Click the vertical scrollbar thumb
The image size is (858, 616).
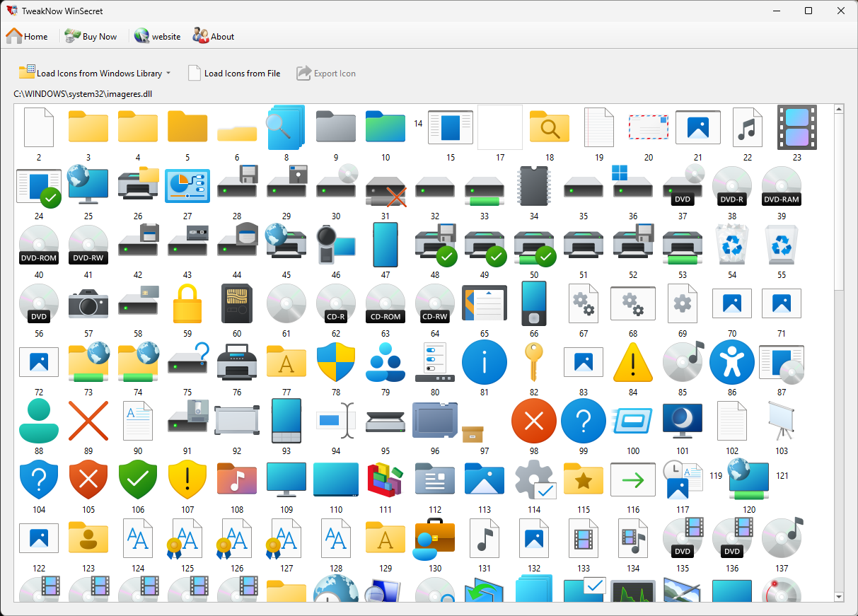point(839,202)
